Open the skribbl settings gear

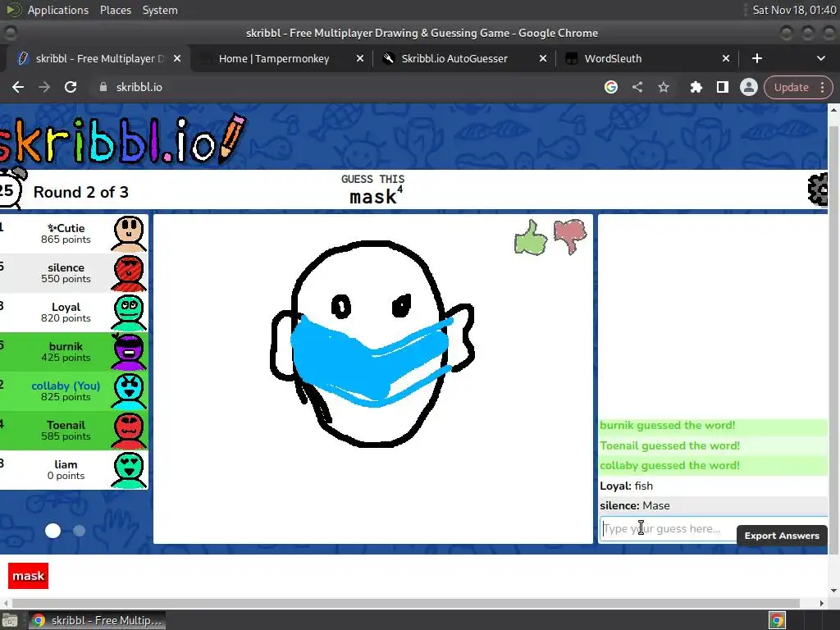[818, 189]
